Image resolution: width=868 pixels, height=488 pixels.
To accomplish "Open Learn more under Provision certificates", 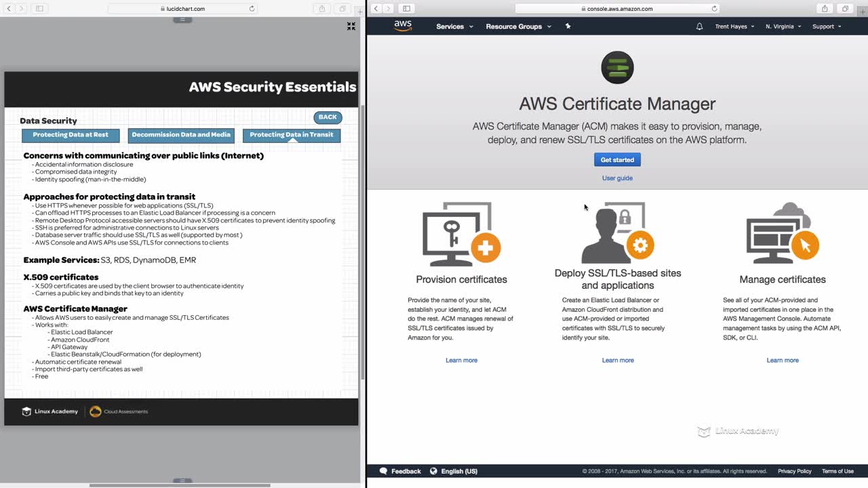I will point(461,360).
